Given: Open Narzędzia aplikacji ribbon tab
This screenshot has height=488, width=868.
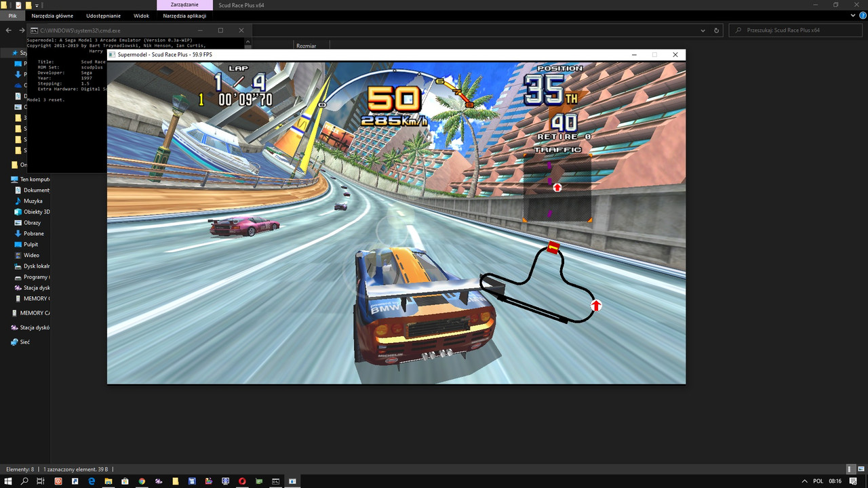Looking at the screenshot, I should (x=184, y=16).
